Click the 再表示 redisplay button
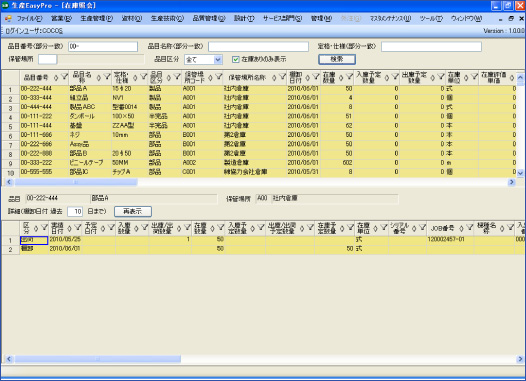This screenshot has height=381, width=526. (133, 211)
